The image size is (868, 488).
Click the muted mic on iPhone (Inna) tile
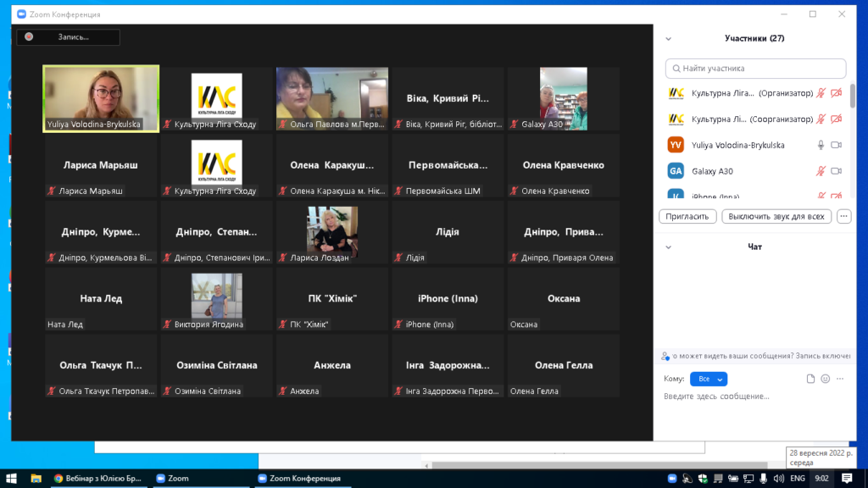tap(398, 324)
